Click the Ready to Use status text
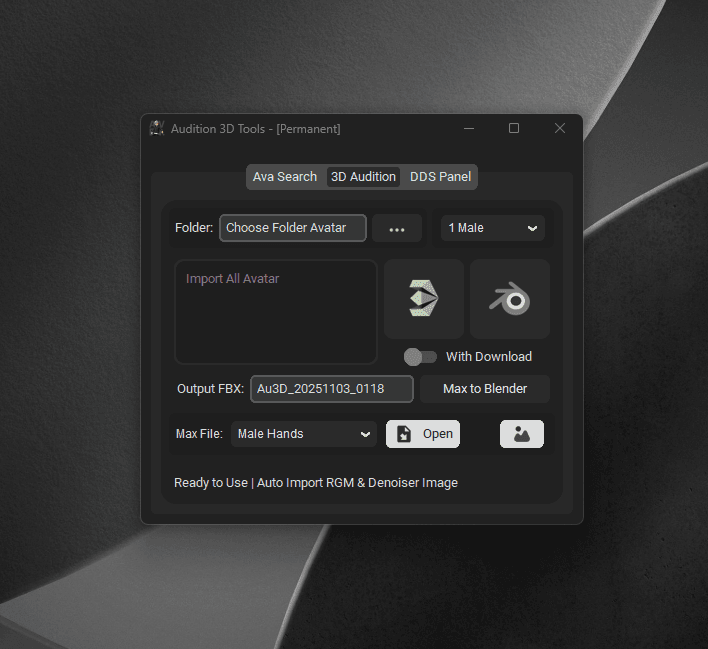 pos(316,483)
